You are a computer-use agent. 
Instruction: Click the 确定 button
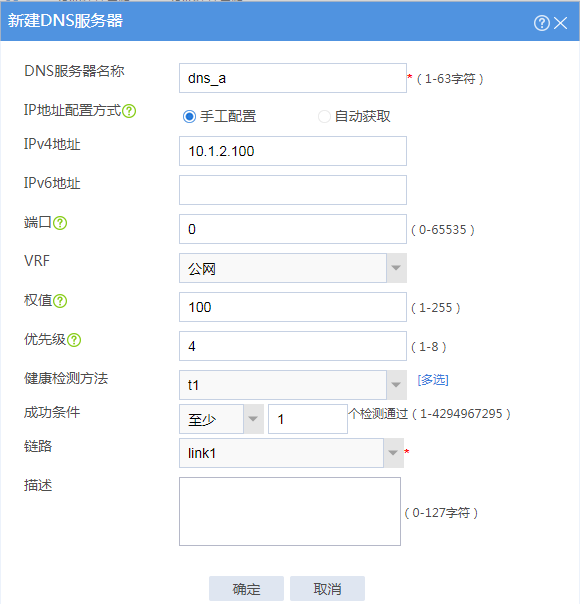coord(246,589)
